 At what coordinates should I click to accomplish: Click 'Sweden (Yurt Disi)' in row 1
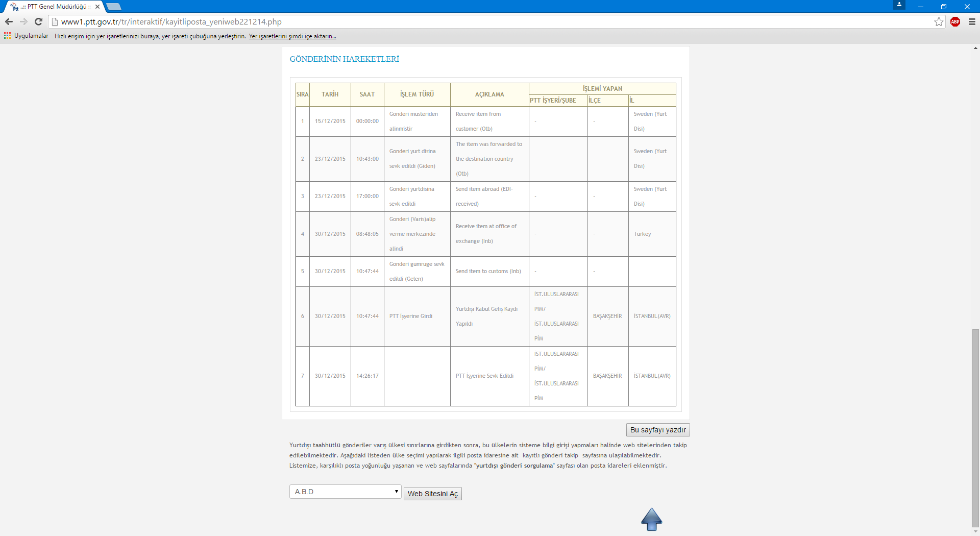click(x=652, y=121)
